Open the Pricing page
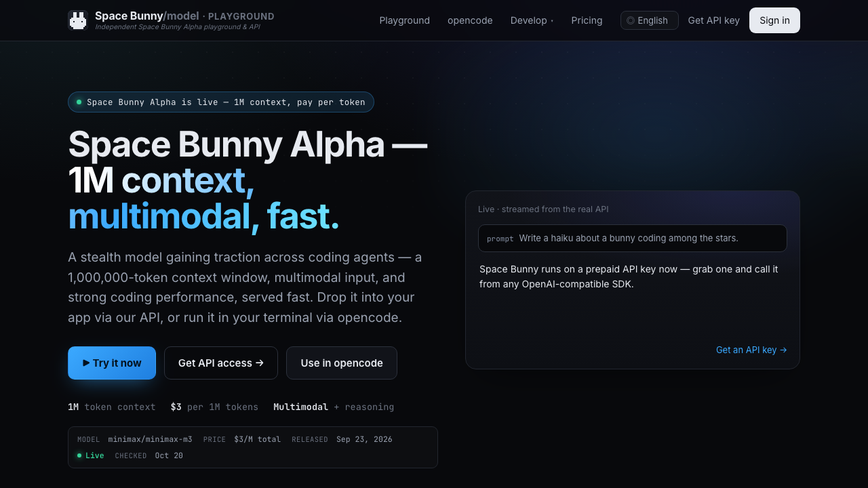The image size is (868, 488). [587, 20]
